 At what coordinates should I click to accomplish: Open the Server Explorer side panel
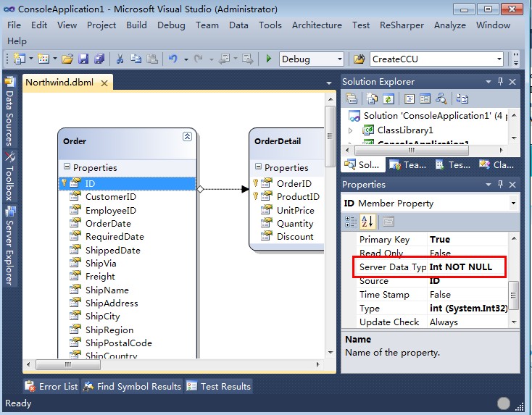pos(9,246)
